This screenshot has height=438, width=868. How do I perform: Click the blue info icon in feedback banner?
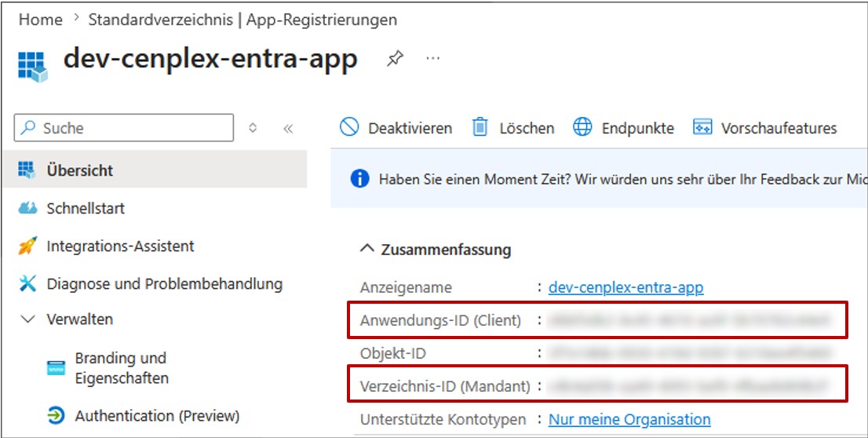[x=359, y=178]
